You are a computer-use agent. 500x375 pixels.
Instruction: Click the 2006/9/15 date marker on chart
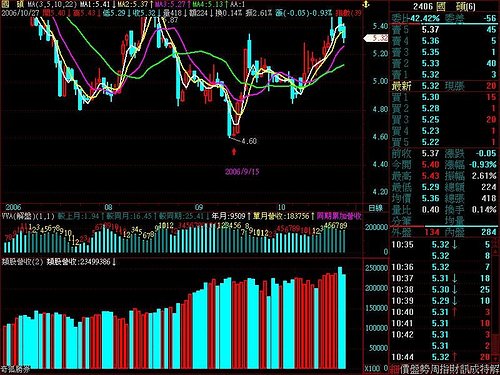coord(242,172)
